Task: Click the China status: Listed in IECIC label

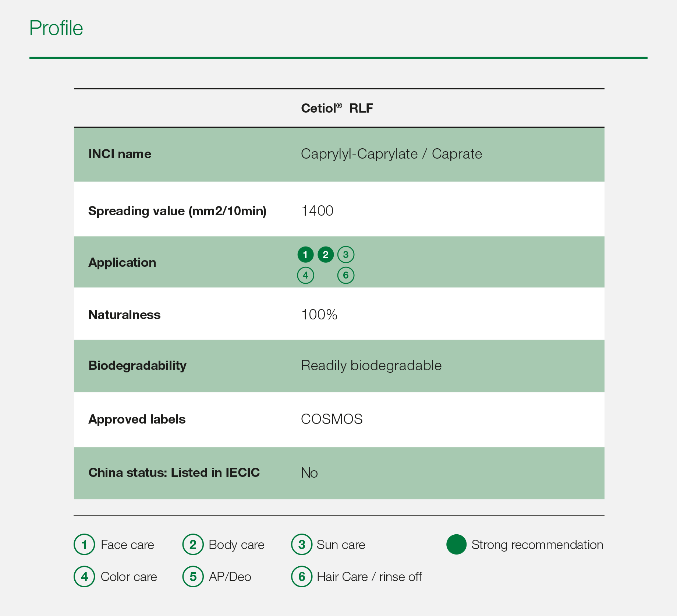Action: pyautogui.click(x=174, y=472)
